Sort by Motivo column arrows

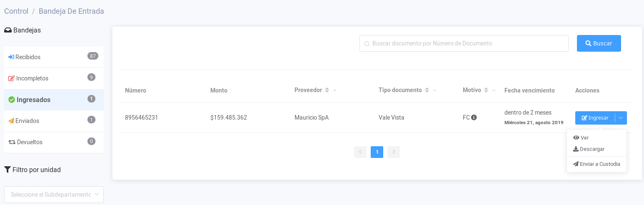click(x=486, y=90)
